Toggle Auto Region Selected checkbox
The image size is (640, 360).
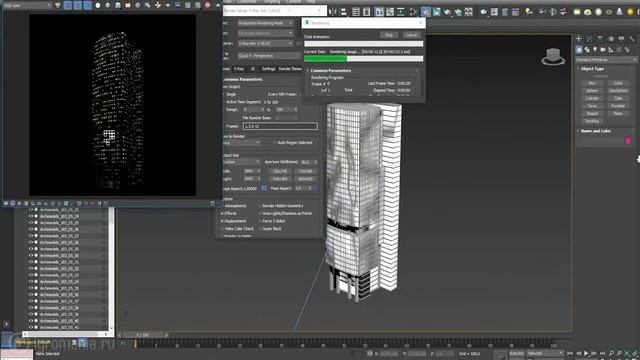(275, 143)
